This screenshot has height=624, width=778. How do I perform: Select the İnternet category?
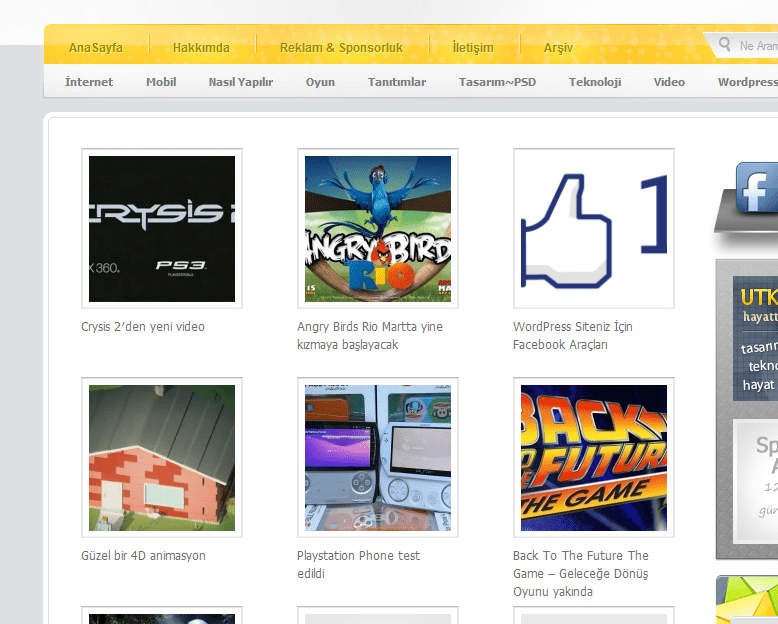pyautogui.click(x=89, y=82)
